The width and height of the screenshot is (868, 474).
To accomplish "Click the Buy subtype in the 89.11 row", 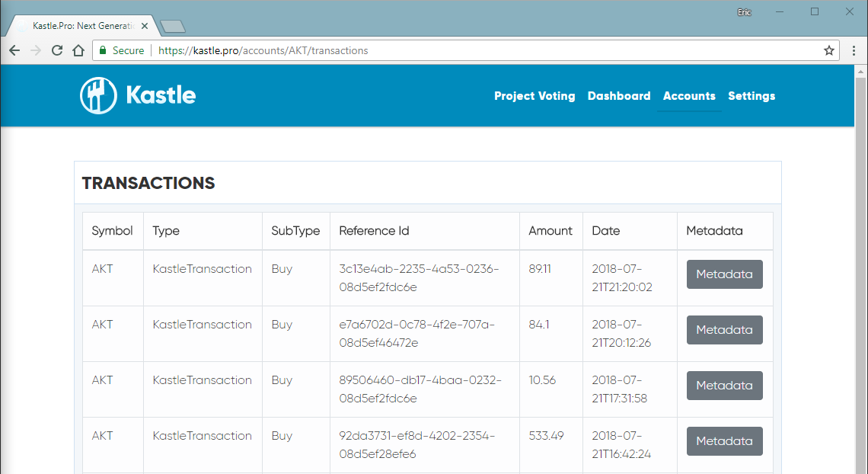I will pyautogui.click(x=282, y=269).
